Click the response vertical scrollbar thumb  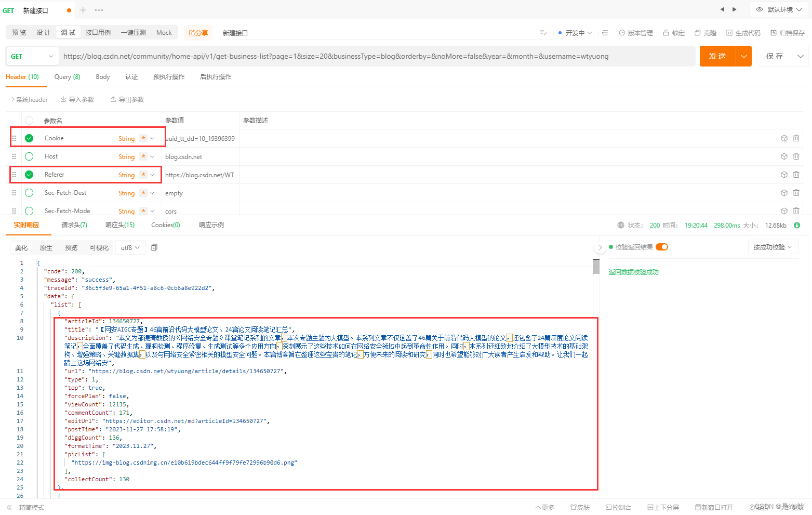(x=596, y=267)
